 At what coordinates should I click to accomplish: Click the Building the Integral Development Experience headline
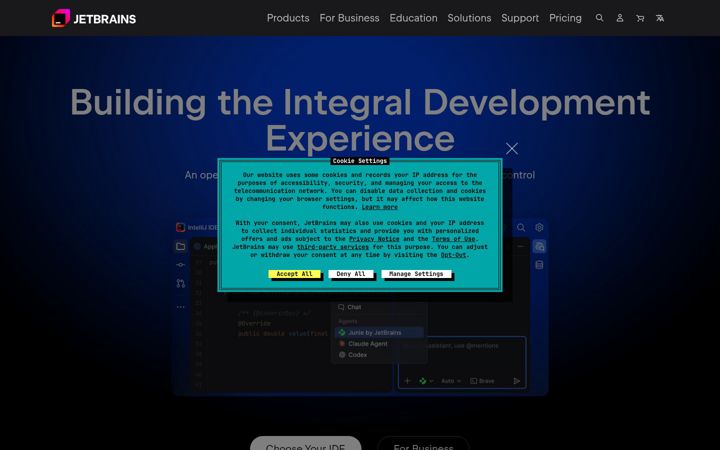coord(360,120)
